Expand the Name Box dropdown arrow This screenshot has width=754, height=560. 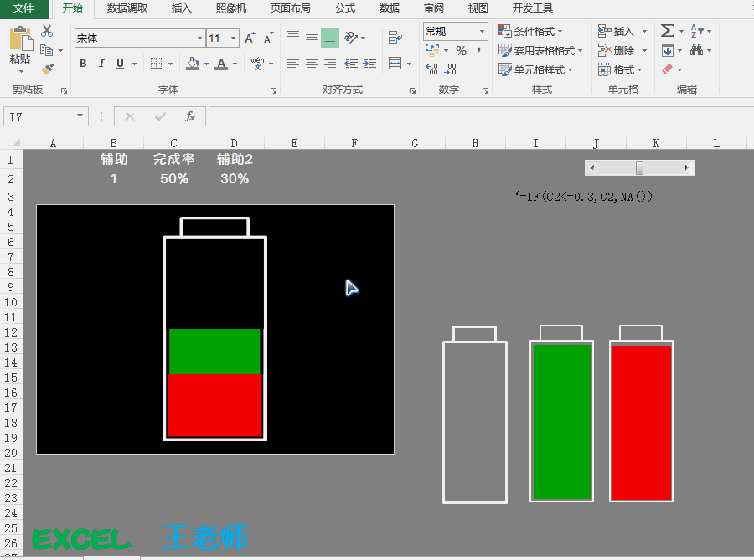click(x=80, y=116)
